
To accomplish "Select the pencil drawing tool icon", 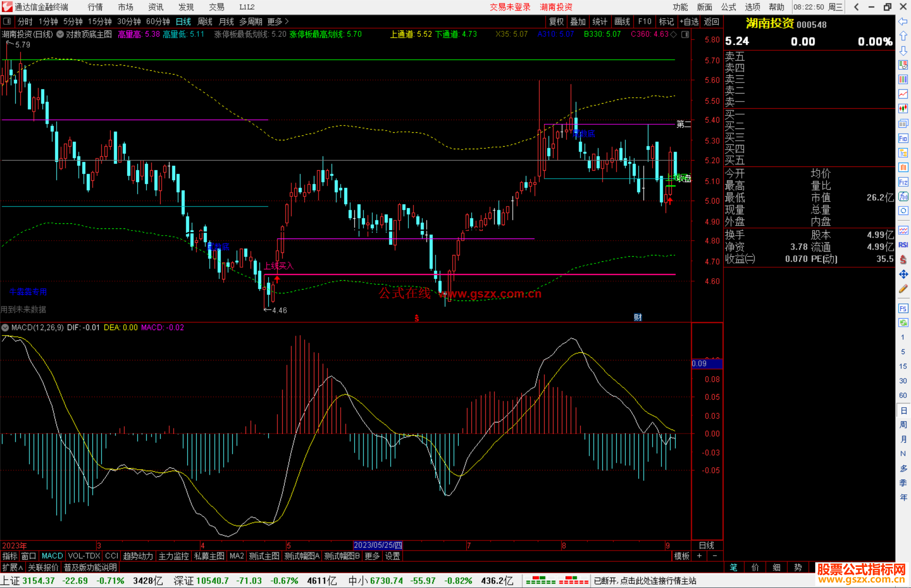I will click(x=903, y=289).
